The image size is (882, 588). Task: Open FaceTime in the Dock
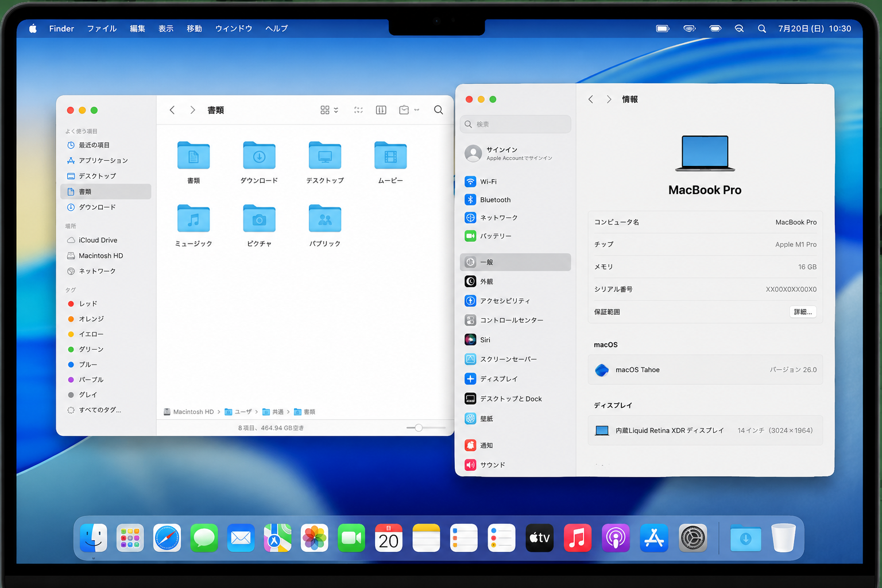(x=351, y=538)
